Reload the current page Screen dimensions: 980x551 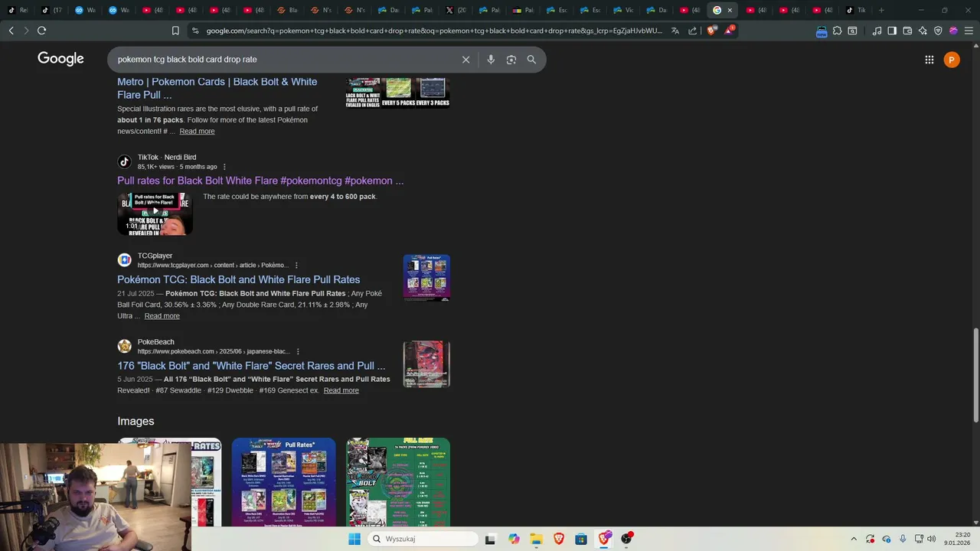click(x=41, y=31)
